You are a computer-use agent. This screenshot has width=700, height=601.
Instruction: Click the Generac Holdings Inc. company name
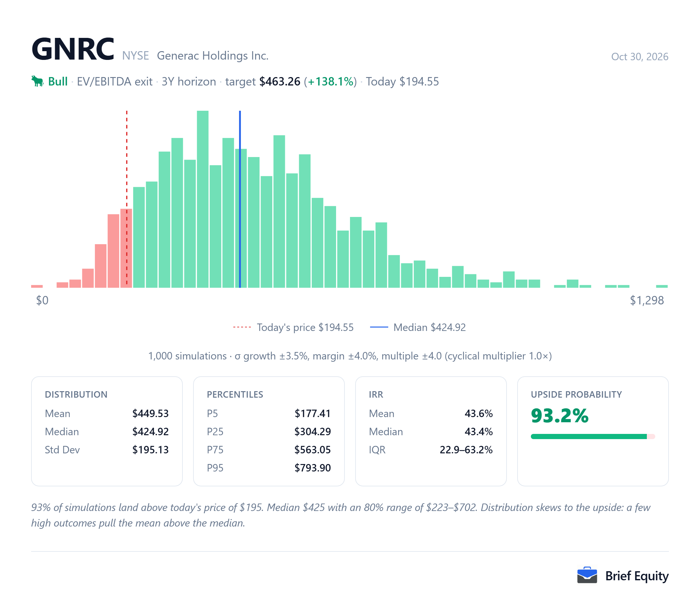coord(213,56)
